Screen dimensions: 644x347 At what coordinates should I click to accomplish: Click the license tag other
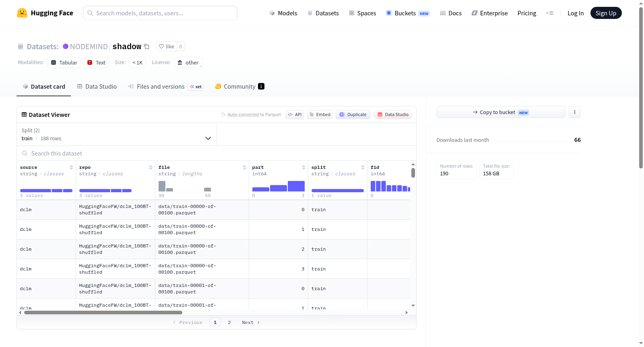coord(188,62)
